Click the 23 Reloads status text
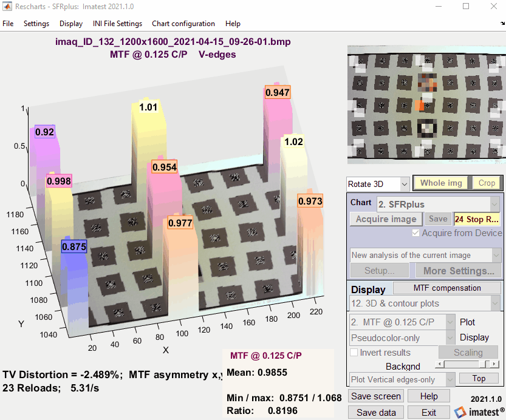 click(x=50, y=388)
